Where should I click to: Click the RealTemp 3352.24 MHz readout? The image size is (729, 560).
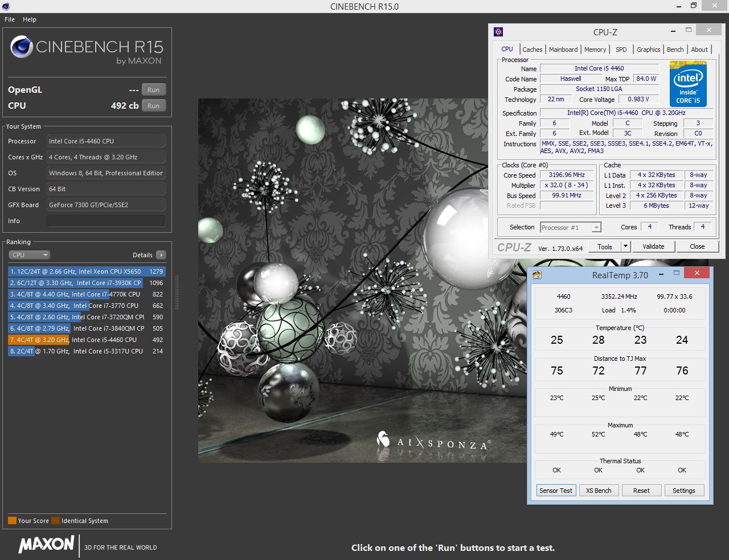619,297
